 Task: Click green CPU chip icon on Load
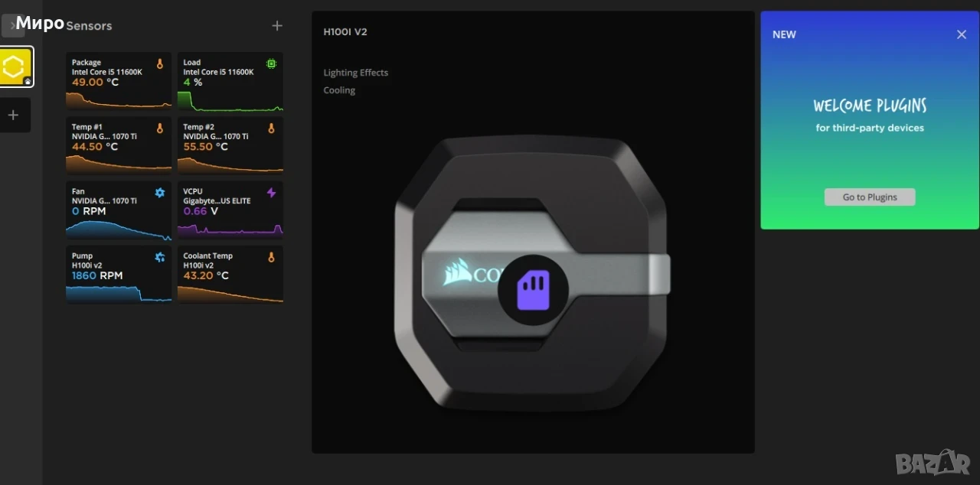point(271,64)
